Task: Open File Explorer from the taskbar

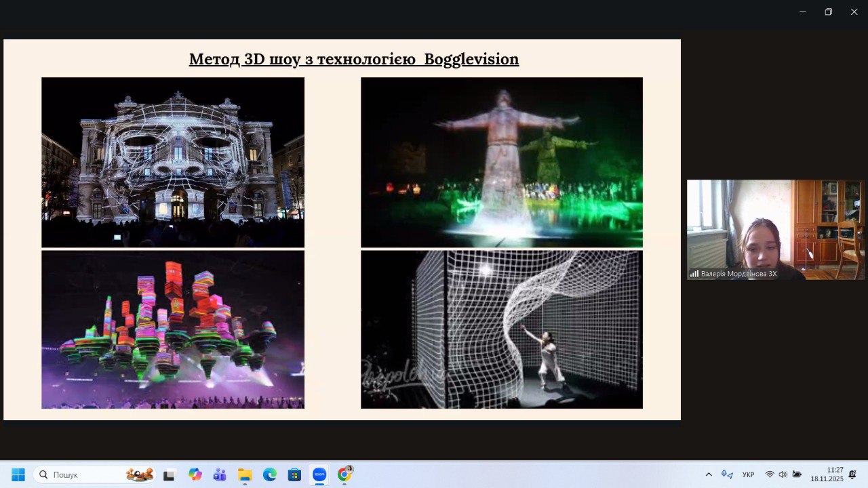Action: point(245,474)
